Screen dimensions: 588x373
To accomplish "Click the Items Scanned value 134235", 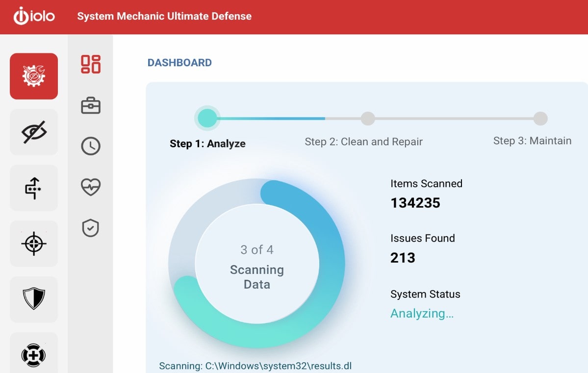I will click(x=415, y=203).
